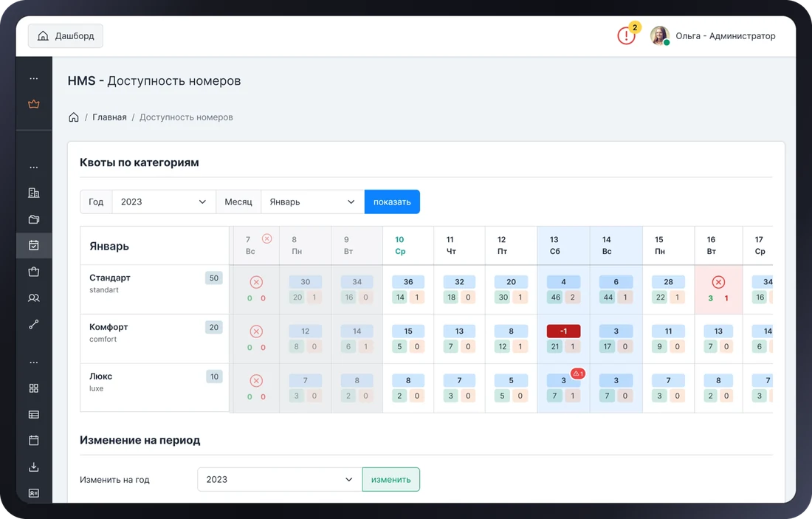The height and width of the screenshot is (519, 812).
Task: Toggle the closed mark on day 7 header
Action: click(266, 238)
